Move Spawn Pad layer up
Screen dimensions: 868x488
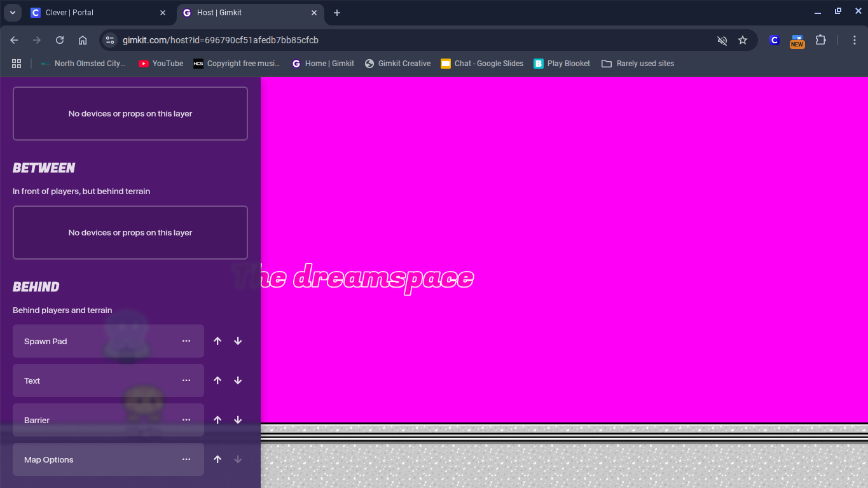coord(217,341)
